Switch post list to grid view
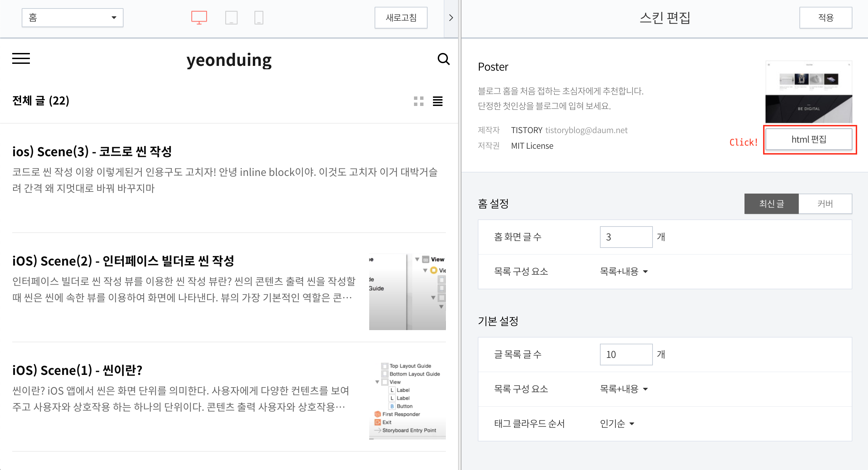Image resolution: width=868 pixels, height=470 pixels. (418, 101)
